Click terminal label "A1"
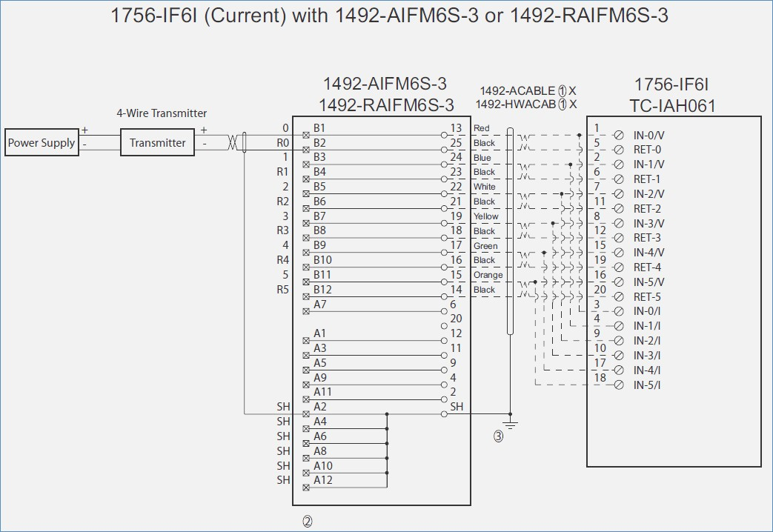773x532 pixels. [319, 333]
